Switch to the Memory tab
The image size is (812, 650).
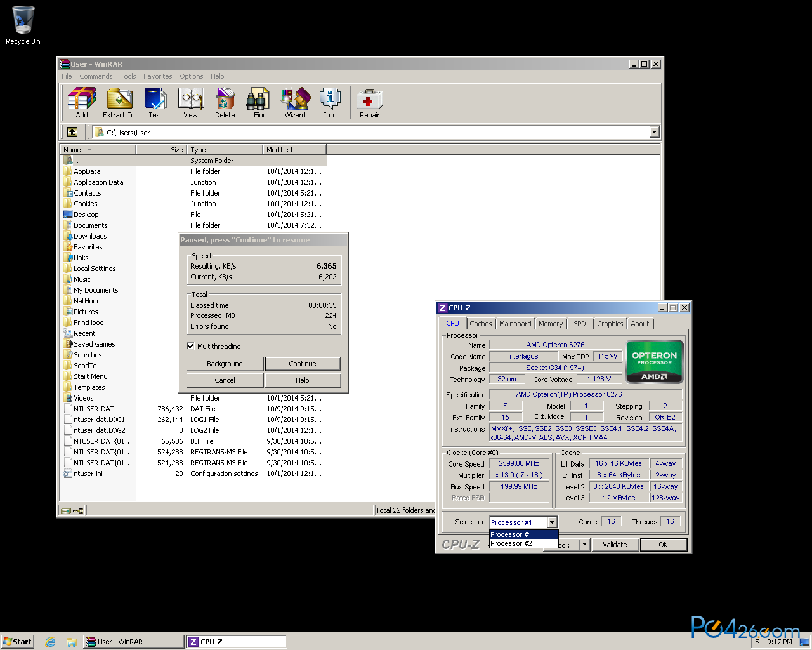click(551, 324)
